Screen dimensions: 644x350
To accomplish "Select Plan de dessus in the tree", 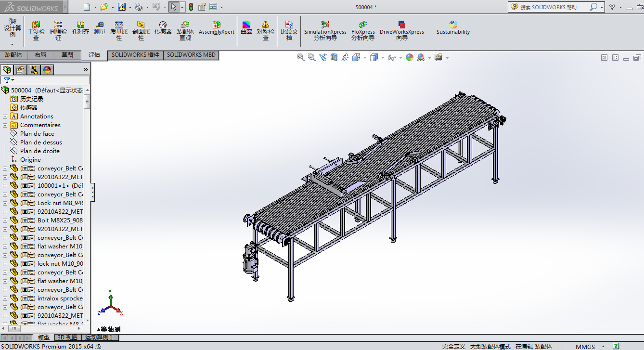I will click(x=41, y=143).
